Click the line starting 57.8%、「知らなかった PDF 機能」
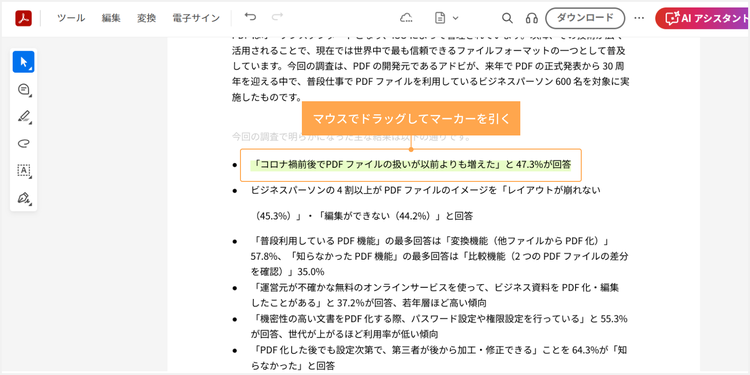Screen dimensions: 750x375 440,256
